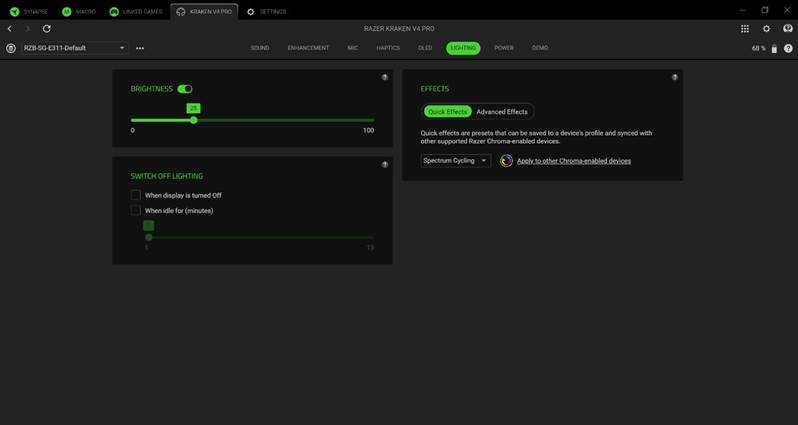The width and height of the screenshot is (798, 425).
Task: Open the Linked Games tab
Action: coord(136,11)
